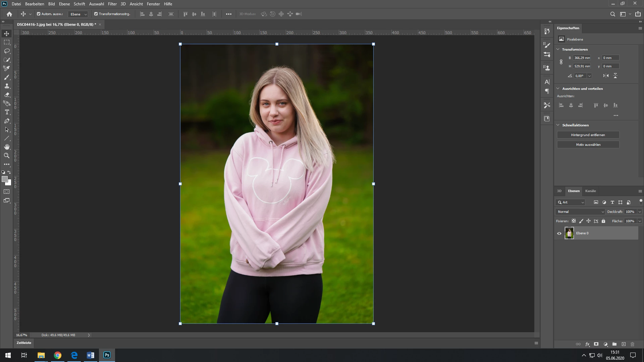
Task: Open the blend mode Normal dropdown
Action: click(x=581, y=212)
